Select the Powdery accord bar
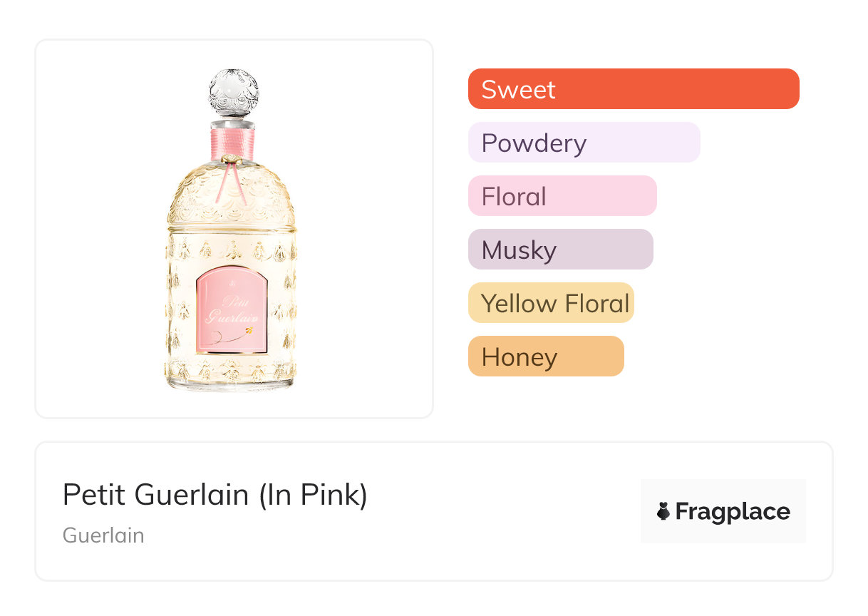Screen dimensions: 868x616 pyautogui.click(x=584, y=143)
